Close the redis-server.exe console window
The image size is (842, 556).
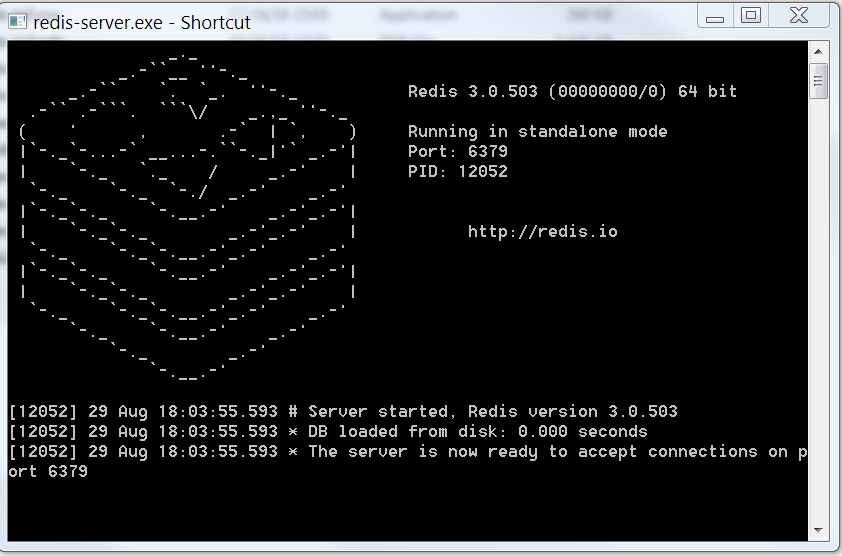click(799, 15)
